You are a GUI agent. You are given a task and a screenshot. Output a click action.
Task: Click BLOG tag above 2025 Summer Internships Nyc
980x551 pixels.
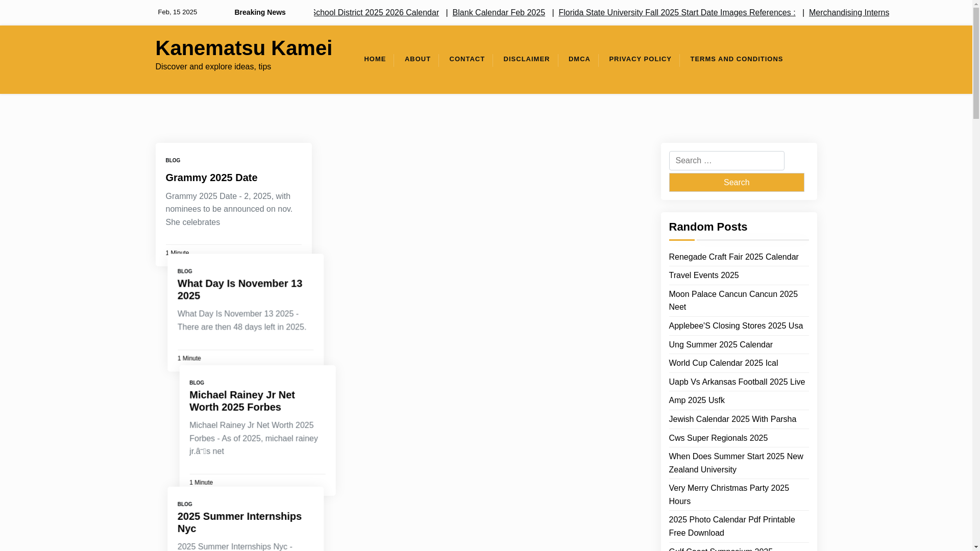pyautogui.click(x=185, y=504)
